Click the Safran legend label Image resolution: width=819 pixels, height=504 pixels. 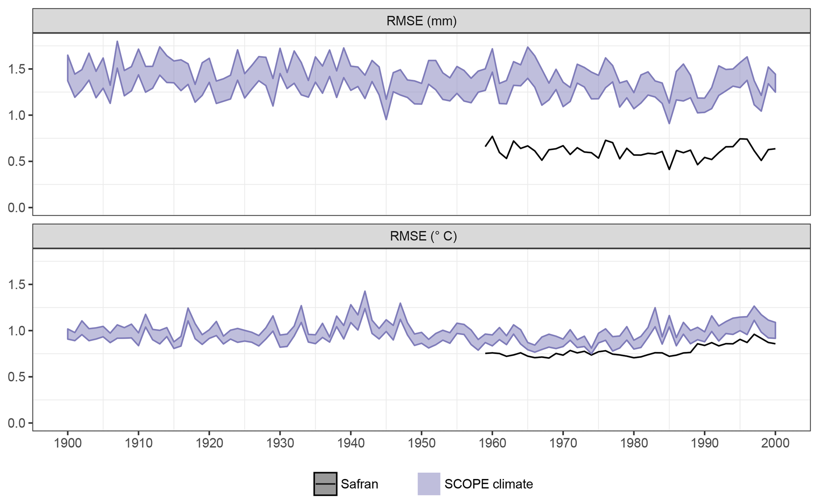coord(359,484)
